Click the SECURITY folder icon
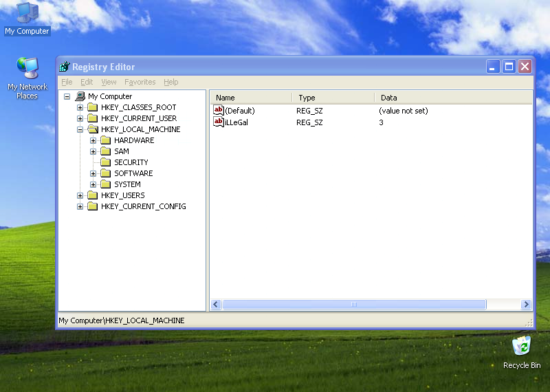550x392 pixels. pyautogui.click(x=106, y=162)
